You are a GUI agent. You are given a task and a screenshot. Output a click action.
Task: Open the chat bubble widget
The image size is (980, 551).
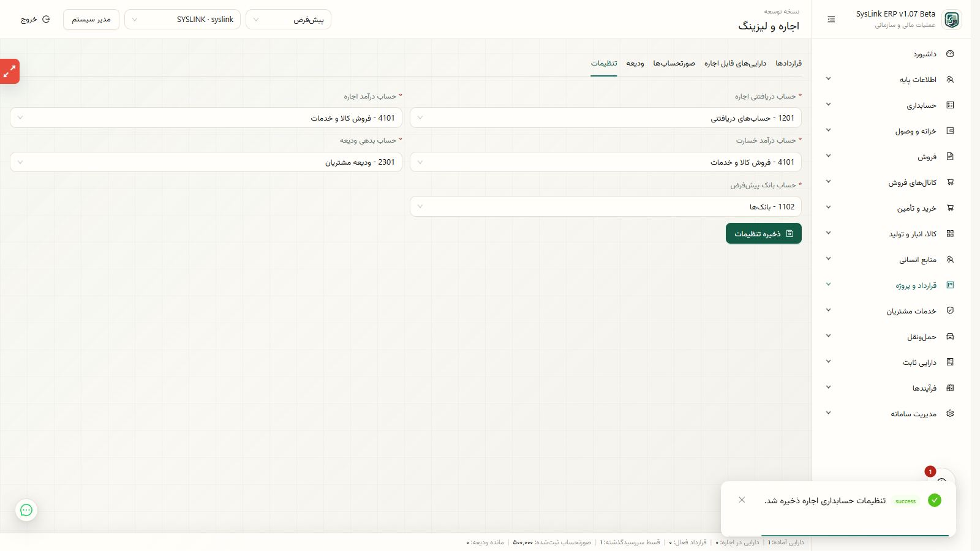[x=26, y=510]
